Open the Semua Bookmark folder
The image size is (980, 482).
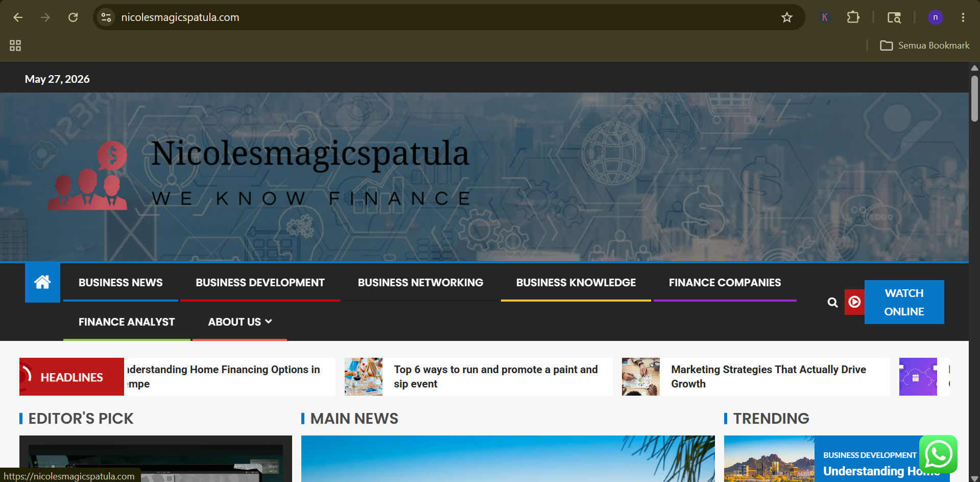point(924,45)
